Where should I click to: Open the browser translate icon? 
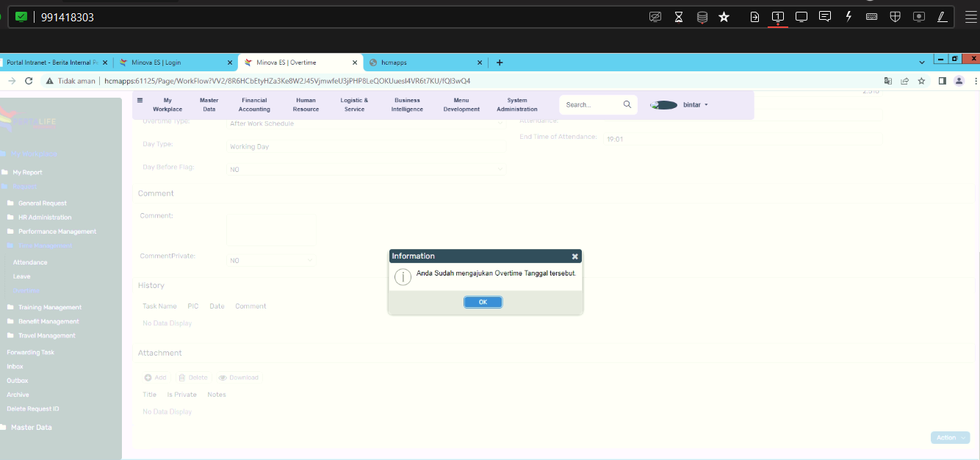tap(888, 81)
